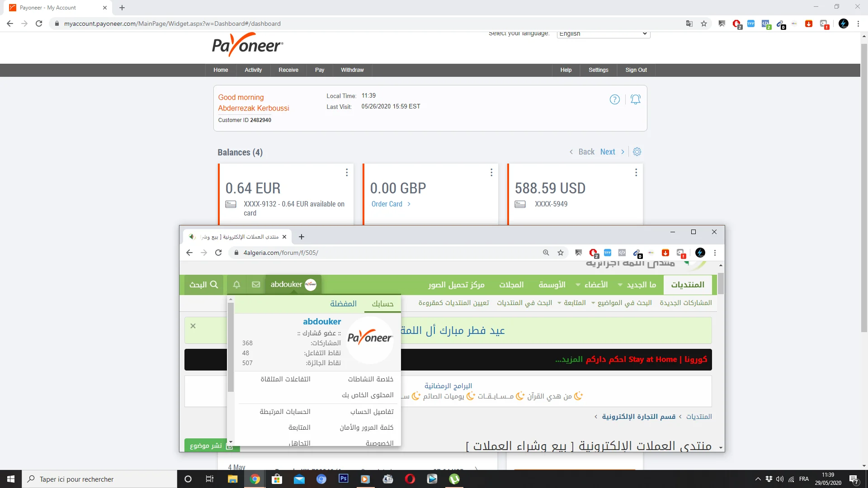Dismiss the green Eid notice with X
This screenshot has height=488, width=868.
click(193, 326)
